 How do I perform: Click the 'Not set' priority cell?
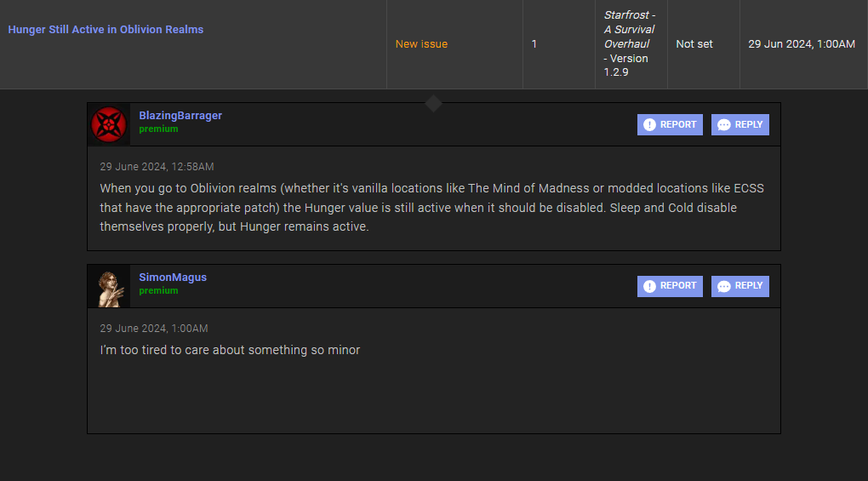[x=694, y=43]
